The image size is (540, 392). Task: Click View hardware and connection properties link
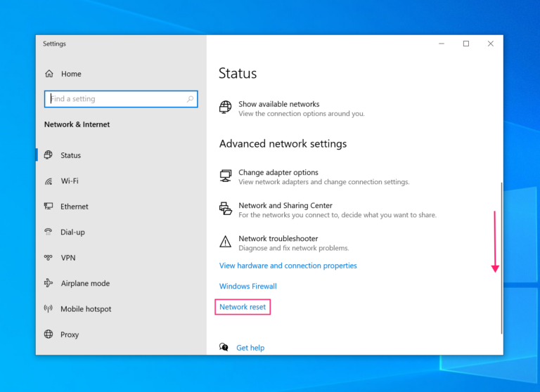tap(288, 266)
